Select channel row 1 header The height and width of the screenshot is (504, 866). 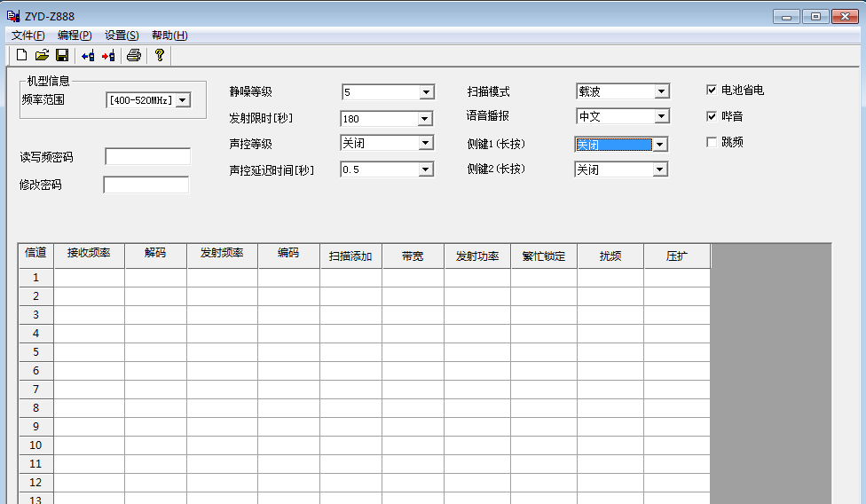pyautogui.click(x=36, y=278)
